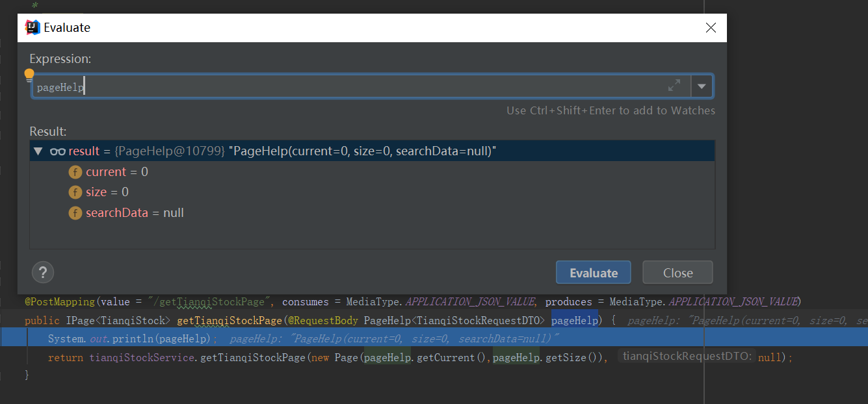This screenshot has height=404, width=868.
Task: Select the field icon next to searchData
Action: 75,213
